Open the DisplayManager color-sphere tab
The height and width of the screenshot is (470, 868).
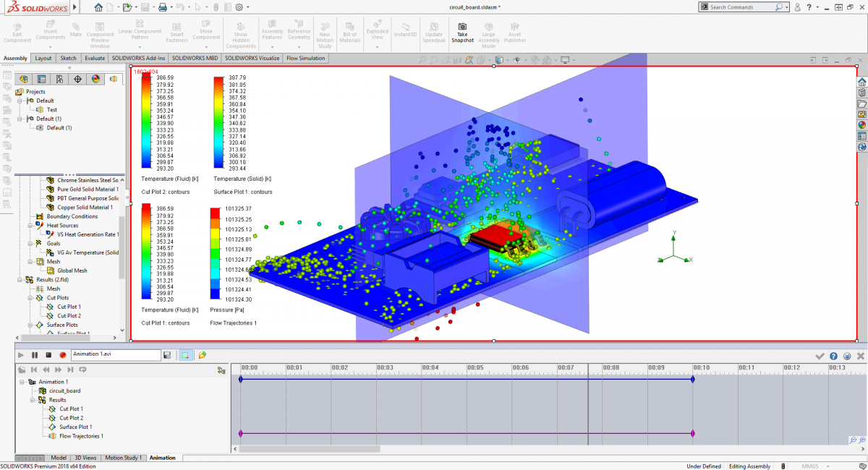pyautogui.click(x=95, y=79)
